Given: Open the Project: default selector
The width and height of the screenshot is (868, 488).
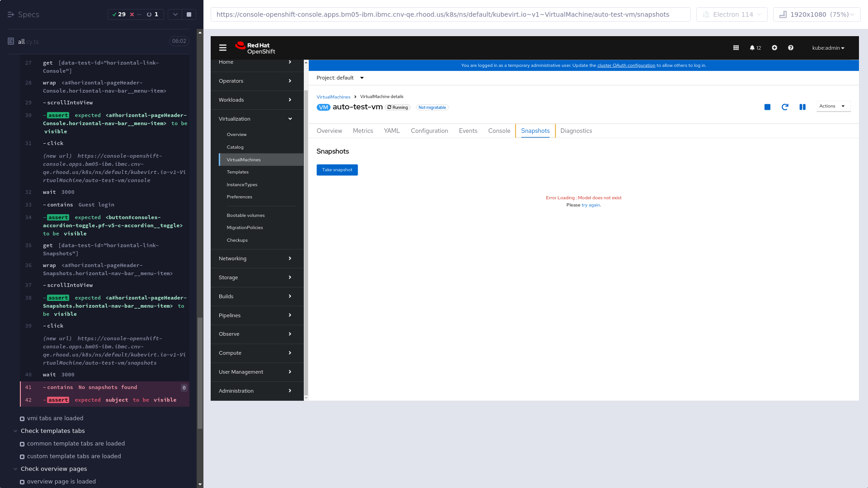Looking at the screenshot, I should tap(340, 78).
